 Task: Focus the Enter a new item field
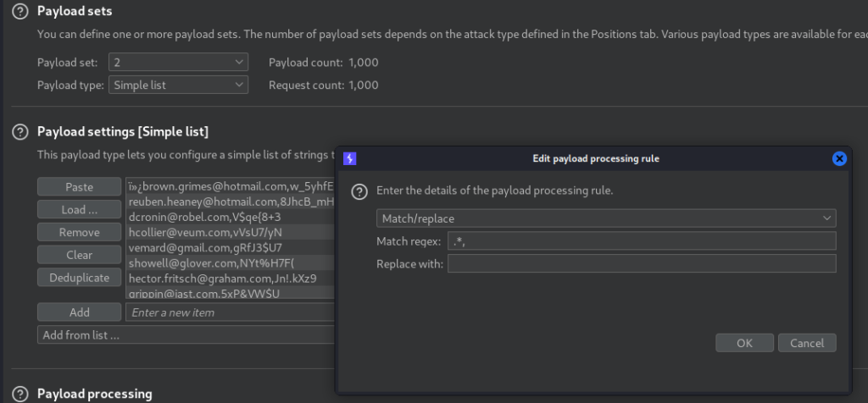tap(231, 312)
